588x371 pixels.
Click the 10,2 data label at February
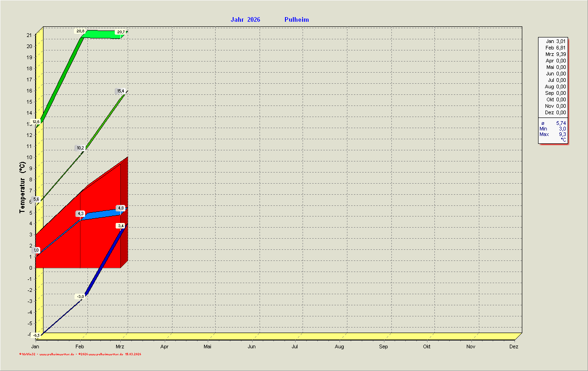(x=80, y=148)
